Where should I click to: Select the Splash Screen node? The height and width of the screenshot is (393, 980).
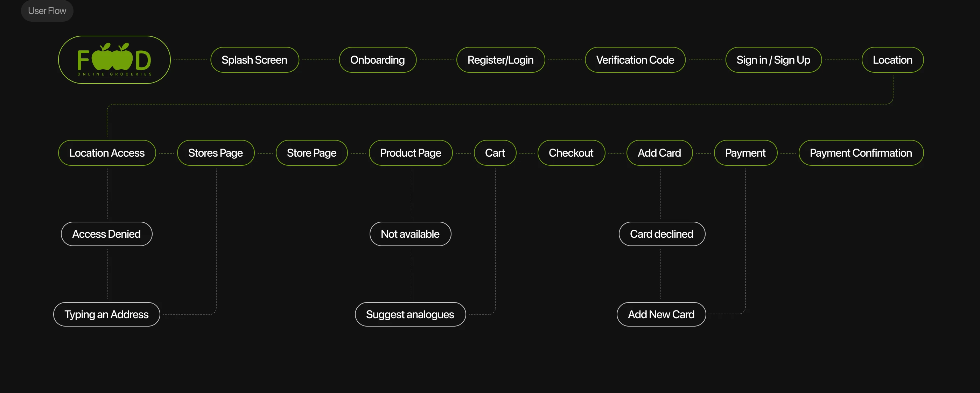(x=254, y=60)
